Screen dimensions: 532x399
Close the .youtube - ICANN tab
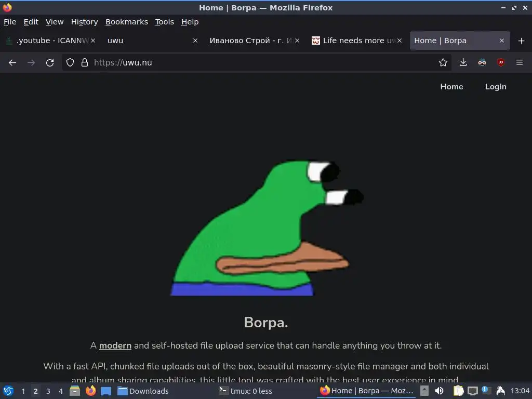tap(93, 41)
